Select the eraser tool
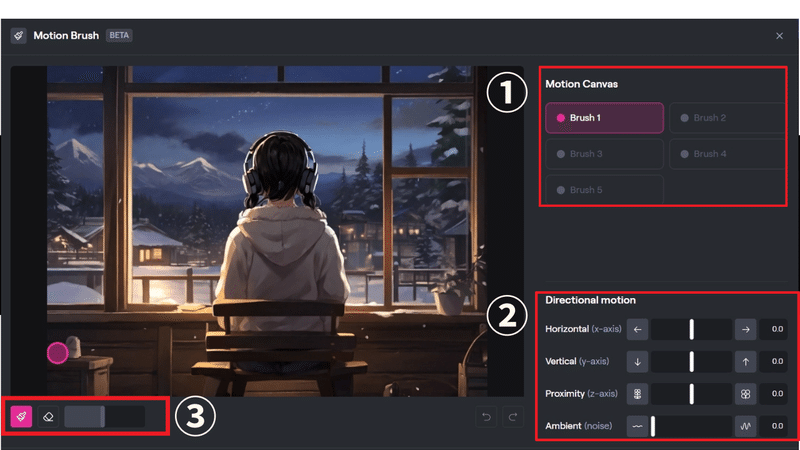800x450 pixels. (x=48, y=416)
